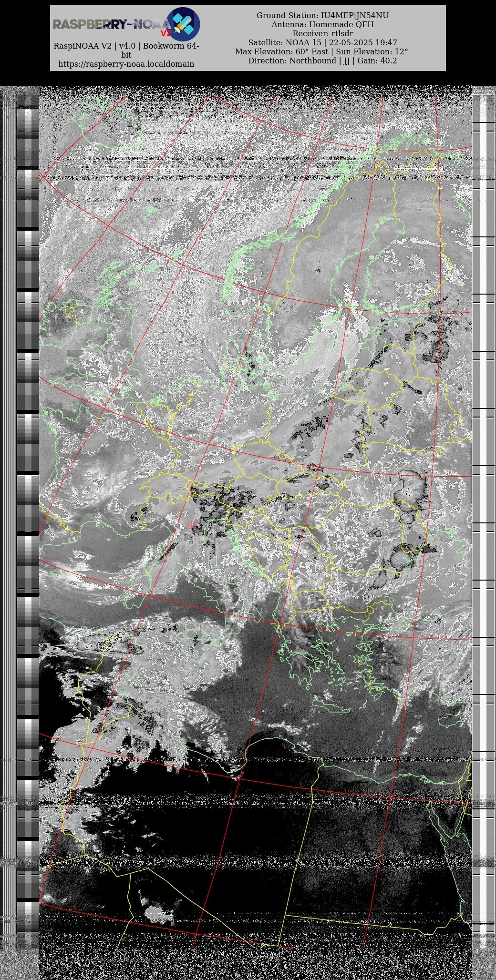Open the https://raspberry-noaa.localdomain link text
Viewport: 496px width, 980px height.
coord(126,64)
